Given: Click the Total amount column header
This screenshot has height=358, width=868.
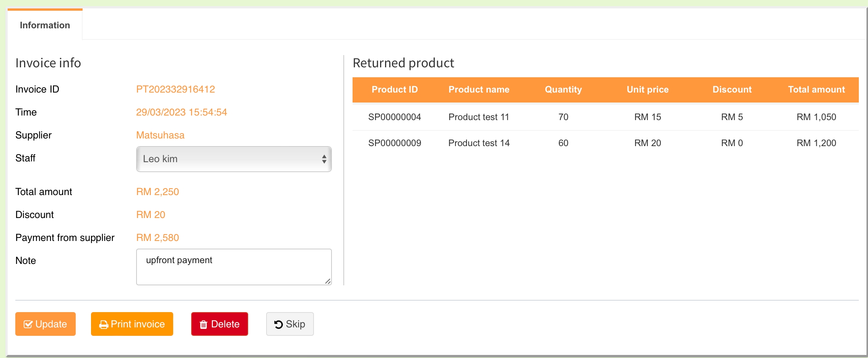Looking at the screenshot, I should [816, 89].
